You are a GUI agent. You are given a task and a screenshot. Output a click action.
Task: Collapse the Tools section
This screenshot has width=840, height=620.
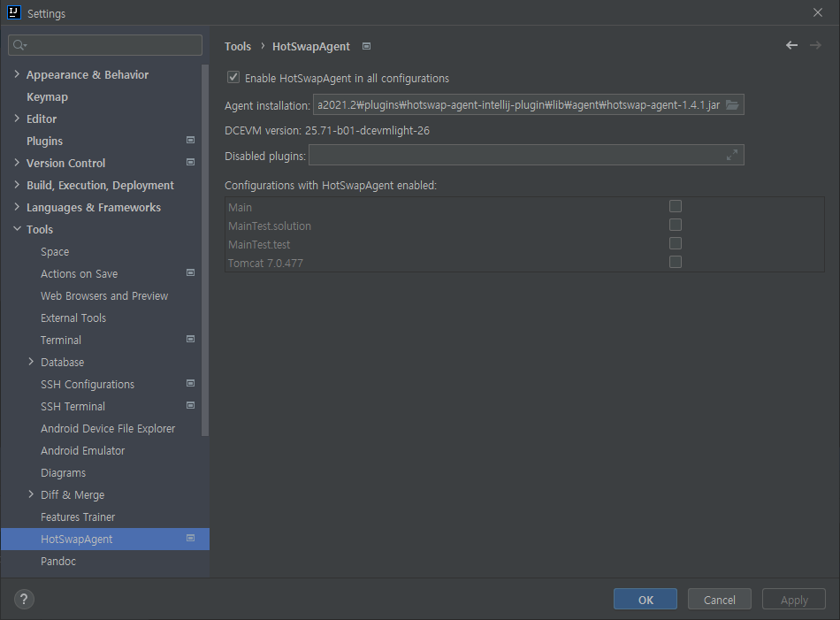[x=17, y=229]
